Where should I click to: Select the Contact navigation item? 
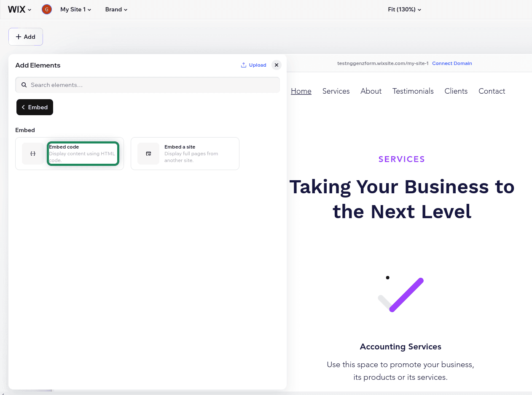[492, 91]
